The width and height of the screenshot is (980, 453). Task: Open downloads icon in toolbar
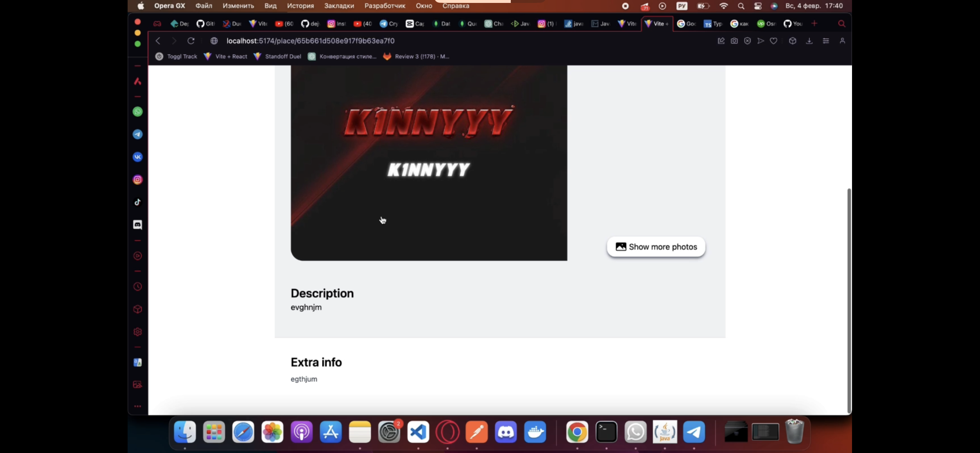click(x=809, y=41)
